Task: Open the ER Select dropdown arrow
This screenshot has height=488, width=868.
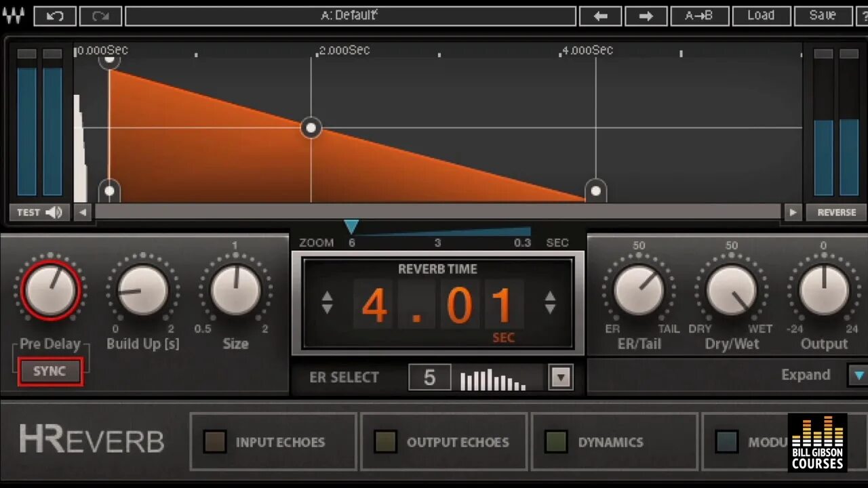Action: click(x=561, y=378)
